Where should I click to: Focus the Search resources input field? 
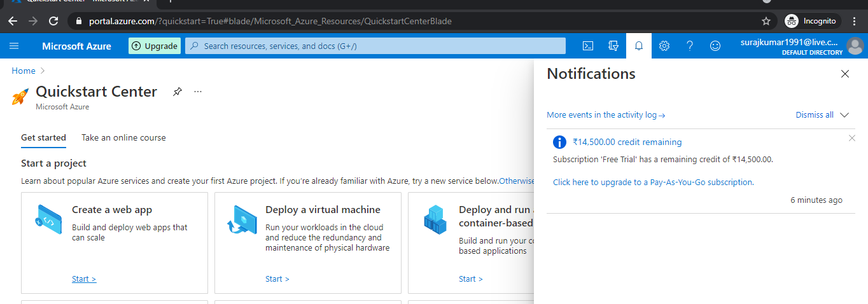375,46
